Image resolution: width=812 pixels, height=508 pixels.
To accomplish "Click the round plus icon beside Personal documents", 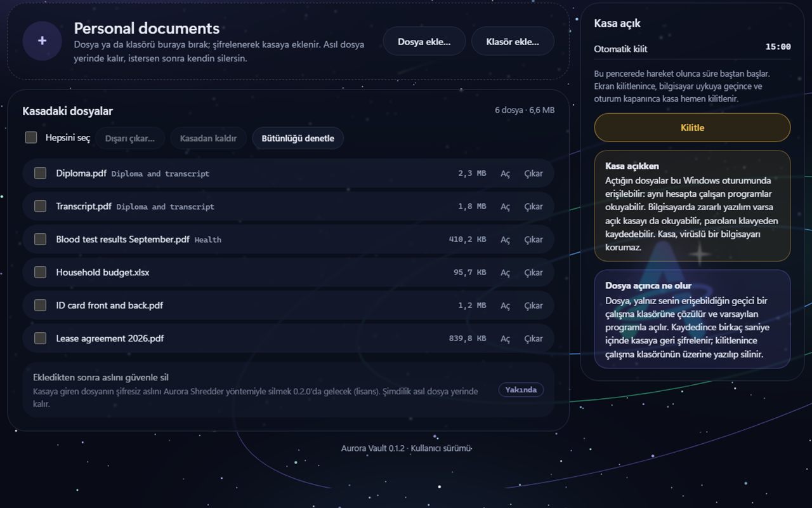I will (42, 41).
